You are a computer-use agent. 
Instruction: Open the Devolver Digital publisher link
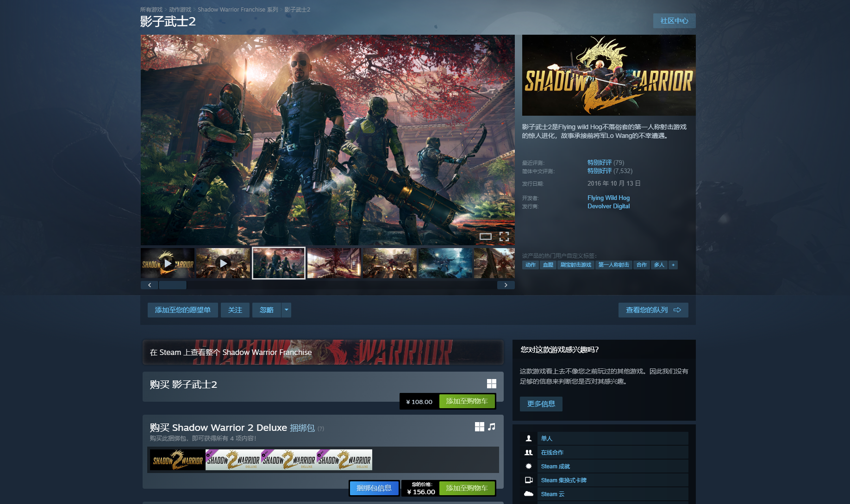pos(609,206)
